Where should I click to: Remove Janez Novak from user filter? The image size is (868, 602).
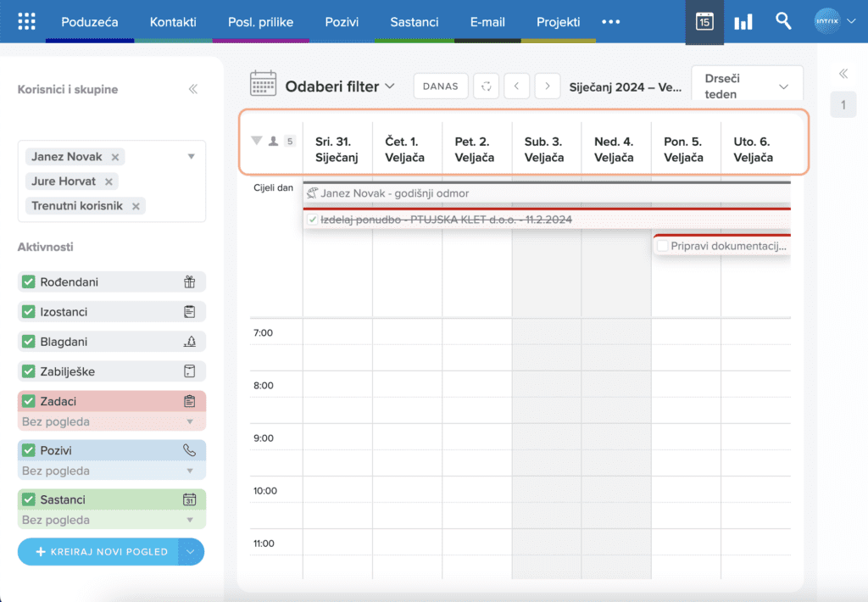[x=115, y=157]
